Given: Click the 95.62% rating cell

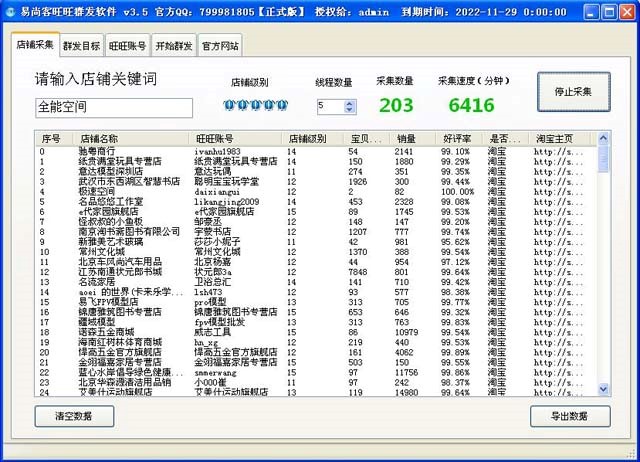Looking at the screenshot, I should click(x=455, y=242).
